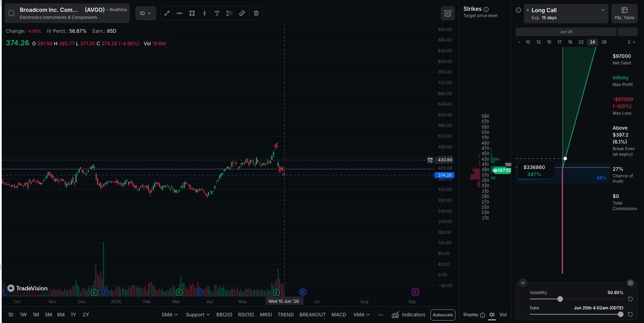The image size is (644, 323).
Task: Delete drawings with the trash icon
Action: [x=256, y=13]
